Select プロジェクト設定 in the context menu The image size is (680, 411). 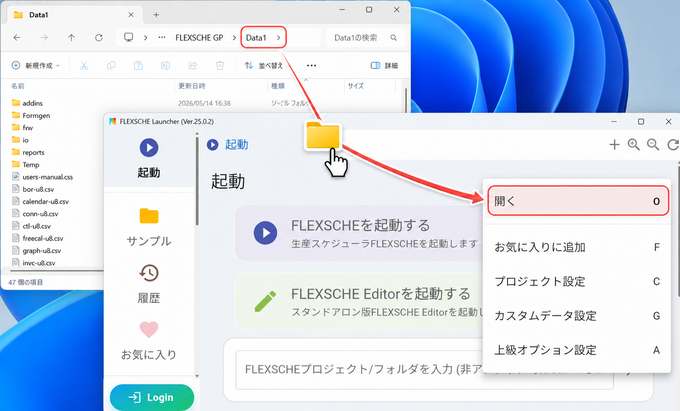pyautogui.click(x=578, y=281)
